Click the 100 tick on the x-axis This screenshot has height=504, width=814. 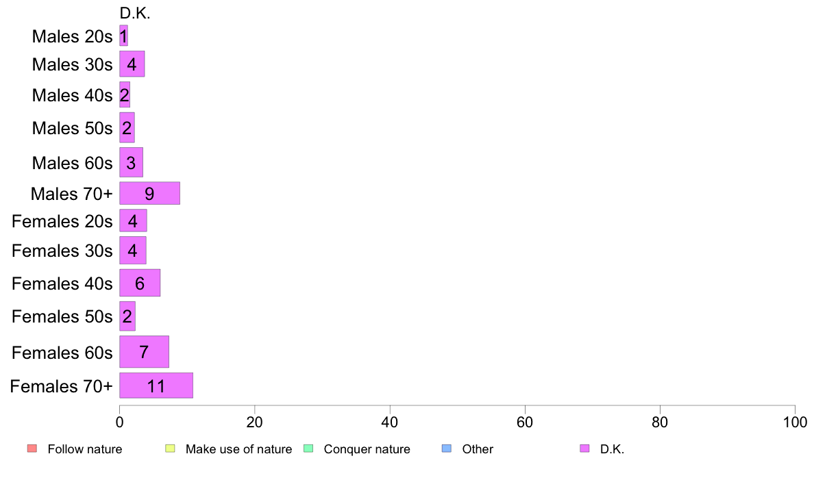[795, 422]
